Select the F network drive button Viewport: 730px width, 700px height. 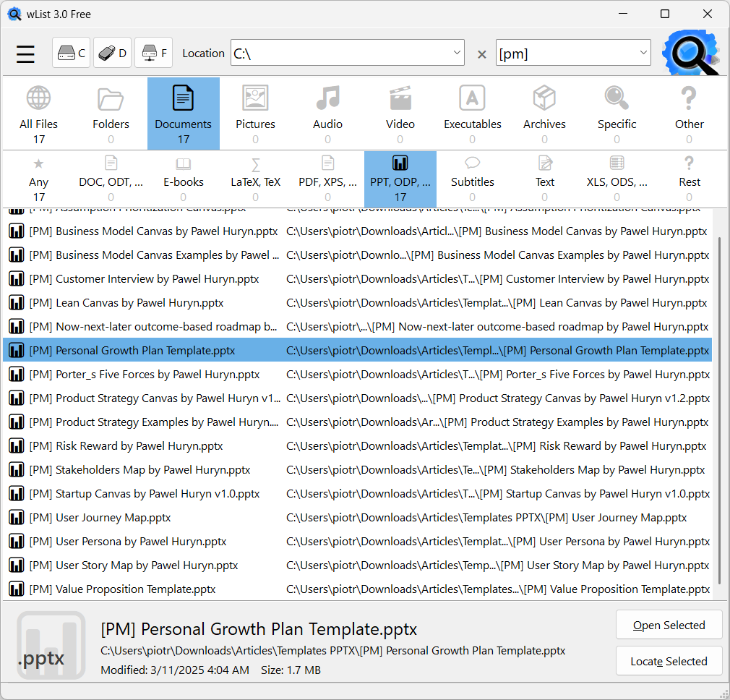point(153,53)
